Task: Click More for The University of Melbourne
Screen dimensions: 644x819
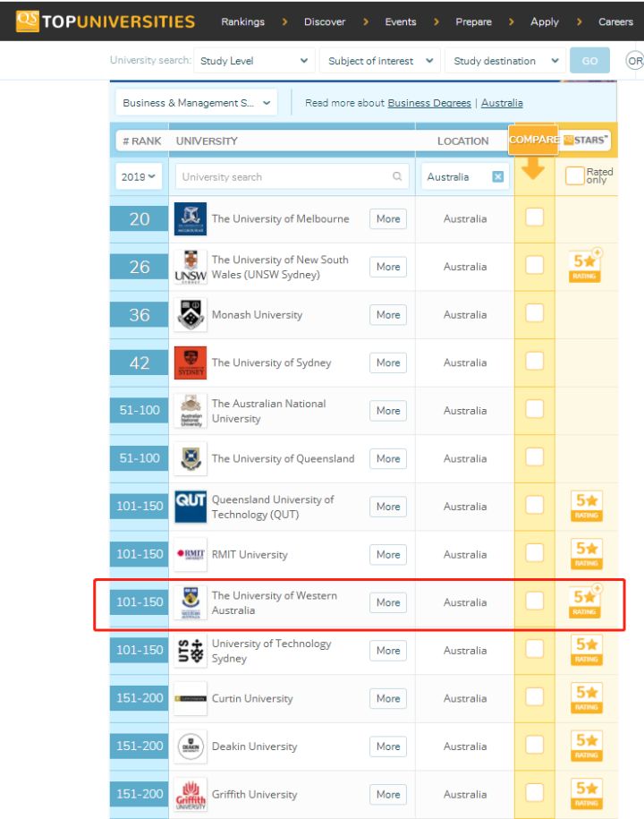Action: pos(388,219)
